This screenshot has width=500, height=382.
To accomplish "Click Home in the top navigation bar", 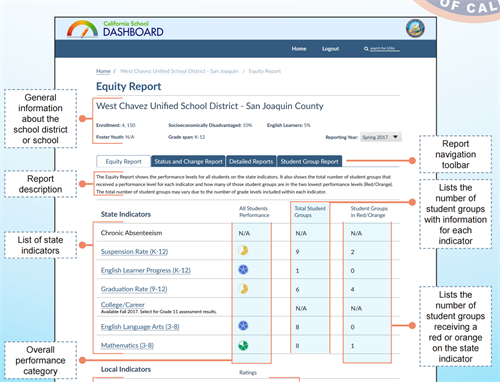I will [x=299, y=49].
